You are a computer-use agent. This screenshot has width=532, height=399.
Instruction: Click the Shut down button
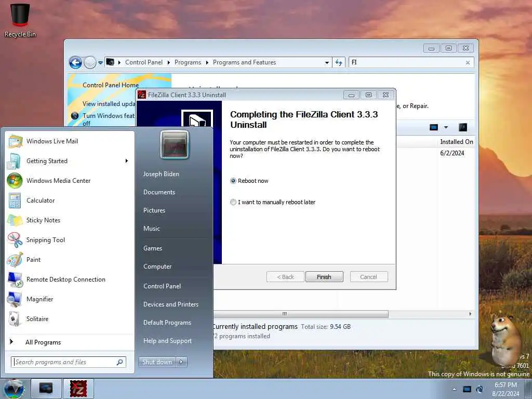pyautogui.click(x=157, y=362)
